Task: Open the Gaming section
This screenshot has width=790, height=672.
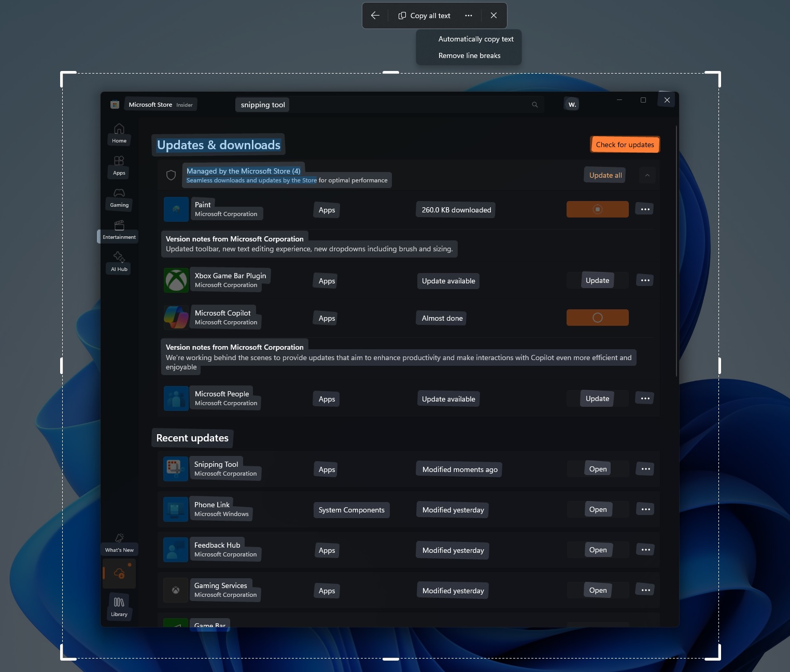Action: click(x=119, y=197)
